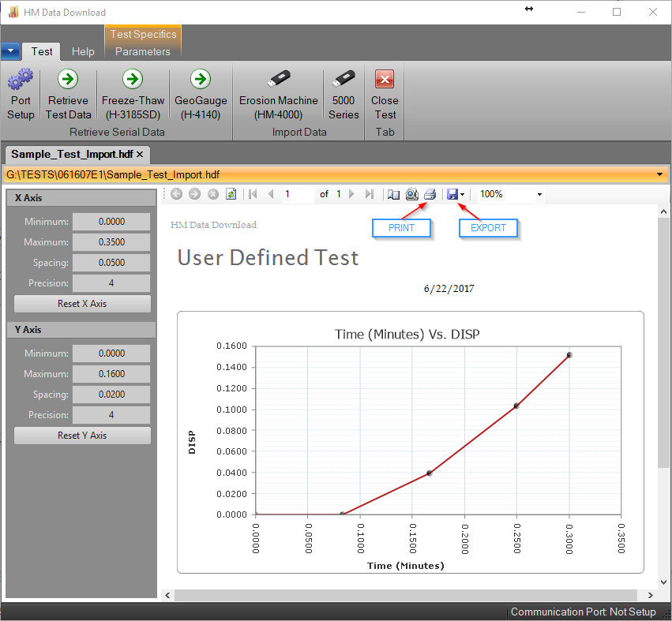The width and height of the screenshot is (672, 621).
Task: Close the Sample_Test_Import.hdf tab
Action: pyautogui.click(x=140, y=154)
